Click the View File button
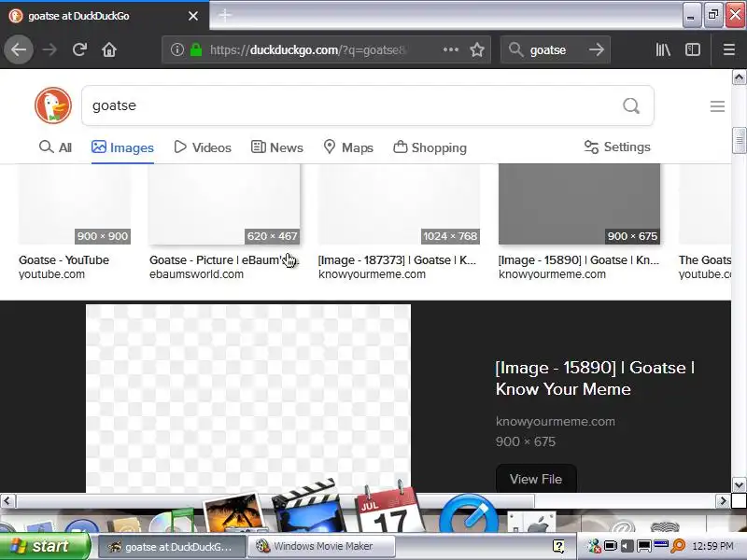The image size is (747, 560). point(536,479)
